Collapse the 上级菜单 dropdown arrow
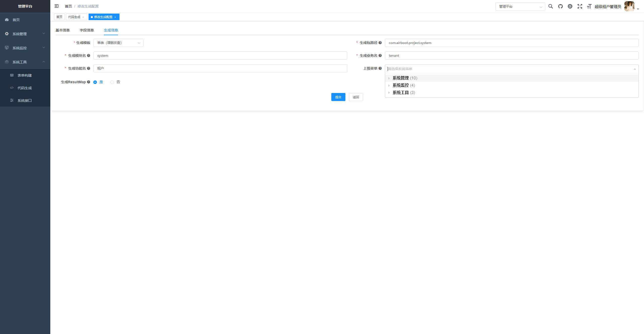This screenshot has width=644, height=334. (635, 69)
